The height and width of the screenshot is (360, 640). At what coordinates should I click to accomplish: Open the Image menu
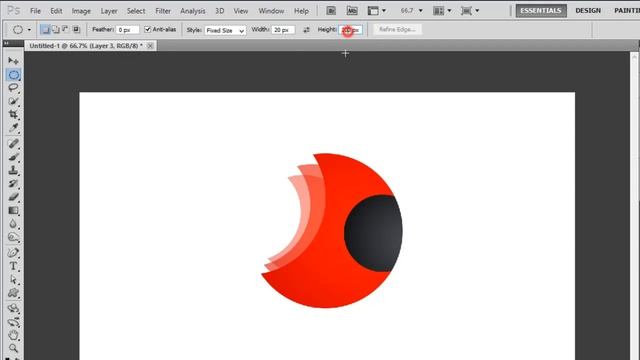pos(81,11)
